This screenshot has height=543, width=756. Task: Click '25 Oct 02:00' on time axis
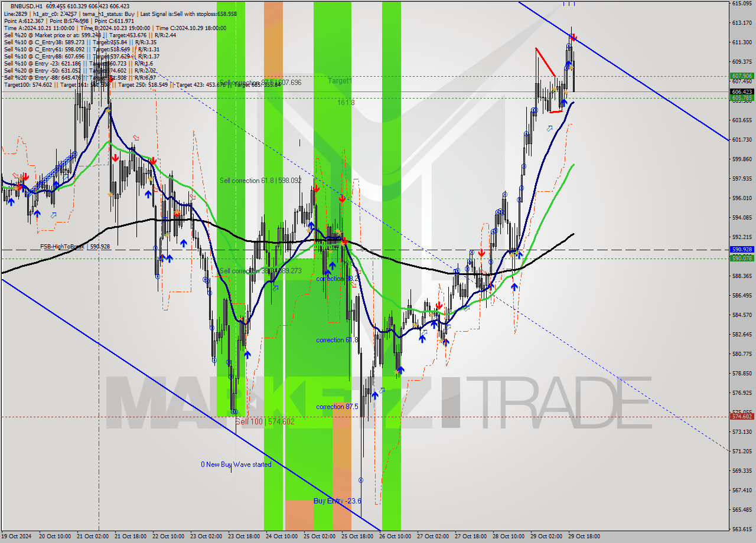[x=319, y=537]
